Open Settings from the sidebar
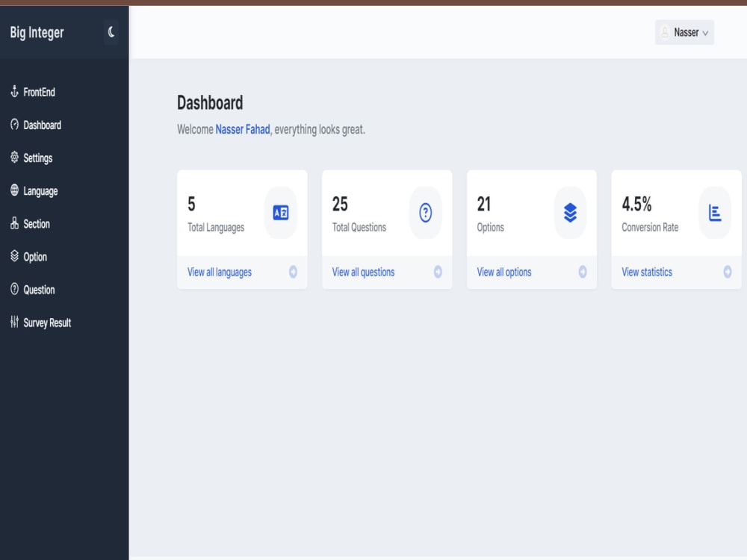Viewport: 747px width, 560px height. point(38,158)
